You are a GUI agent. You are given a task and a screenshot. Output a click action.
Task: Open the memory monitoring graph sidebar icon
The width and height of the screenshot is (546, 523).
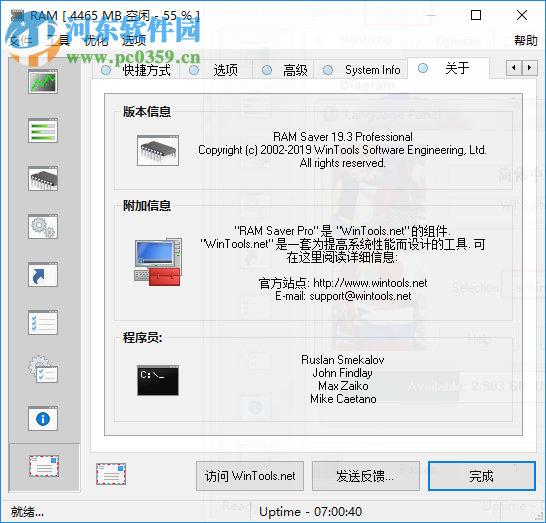point(43,81)
